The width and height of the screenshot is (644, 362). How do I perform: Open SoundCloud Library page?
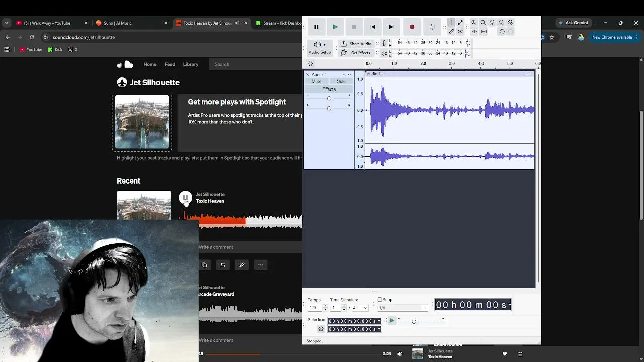point(191,64)
